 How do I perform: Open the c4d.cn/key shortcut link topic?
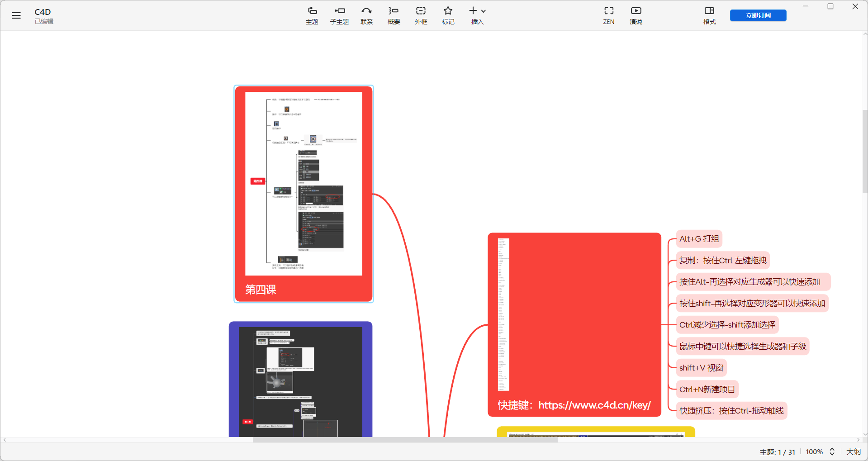point(574,405)
